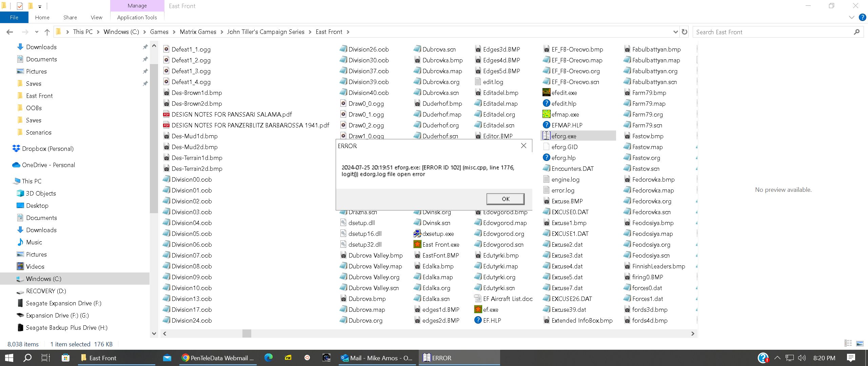The height and width of the screenshot is (366, 868).
Task: Open taskbar Search magnifier
Action: (27, 358)
